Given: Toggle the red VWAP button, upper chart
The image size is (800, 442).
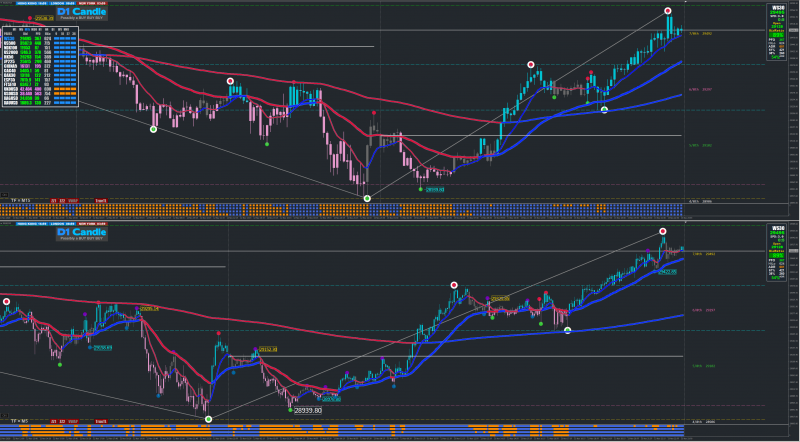Looking at the screenshot, I should click(x=73, y=201).
